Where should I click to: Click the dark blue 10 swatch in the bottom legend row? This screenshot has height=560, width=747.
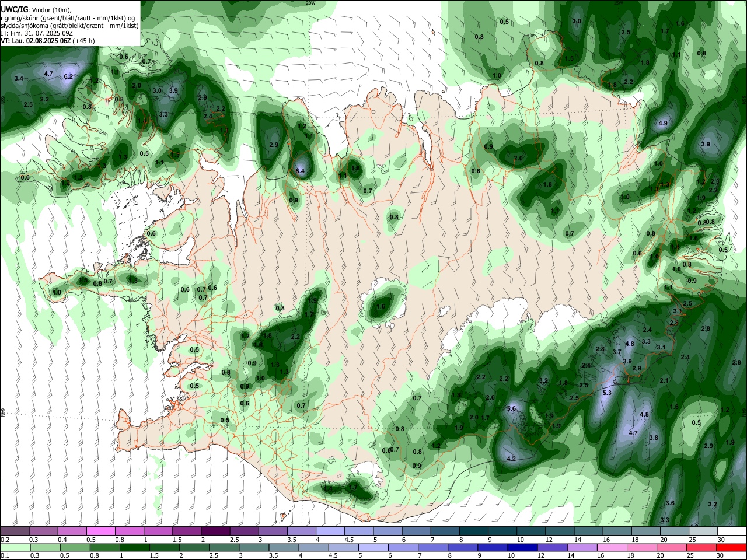coord(522,547)
